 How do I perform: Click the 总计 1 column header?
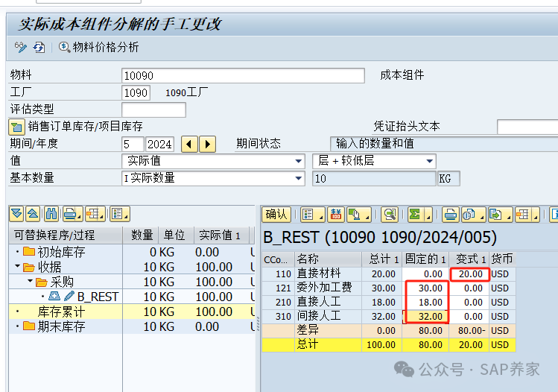(382, 259)
